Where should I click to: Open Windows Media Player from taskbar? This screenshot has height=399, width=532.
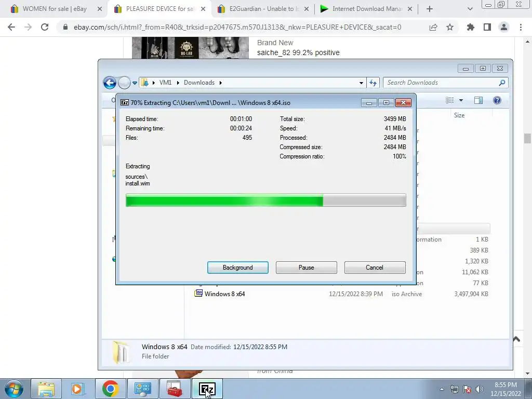[78, 389]
